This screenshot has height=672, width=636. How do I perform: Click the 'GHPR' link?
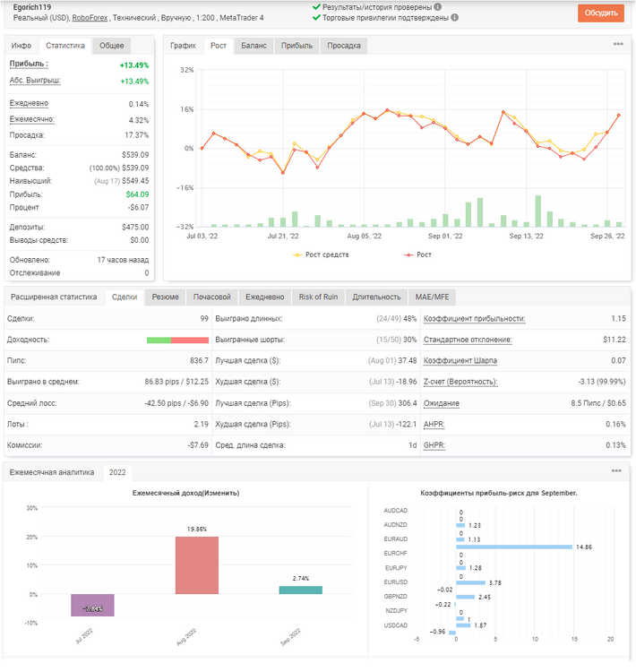[434, 445]
